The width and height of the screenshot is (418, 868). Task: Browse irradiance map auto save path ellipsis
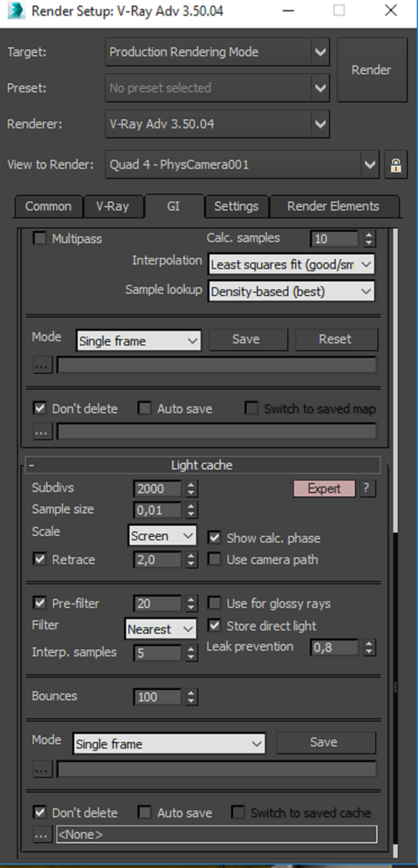[43, 431]
